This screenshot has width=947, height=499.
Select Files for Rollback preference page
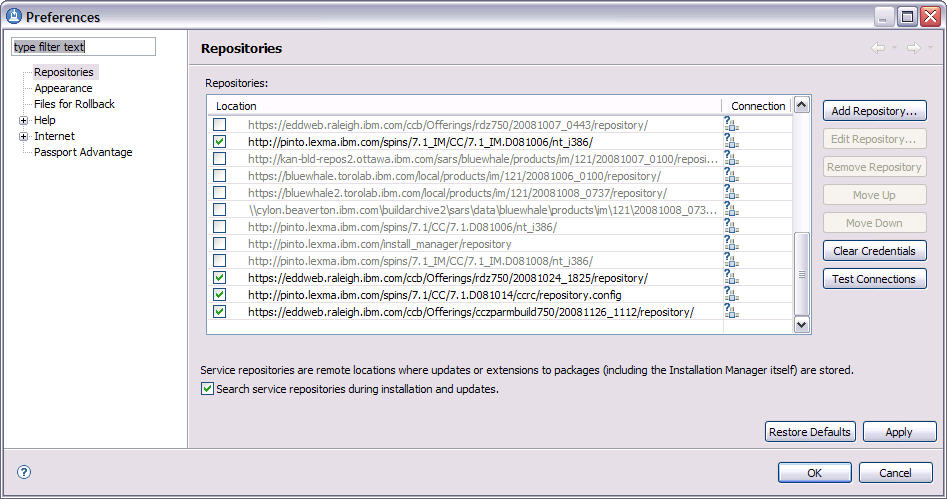(74, 104)
